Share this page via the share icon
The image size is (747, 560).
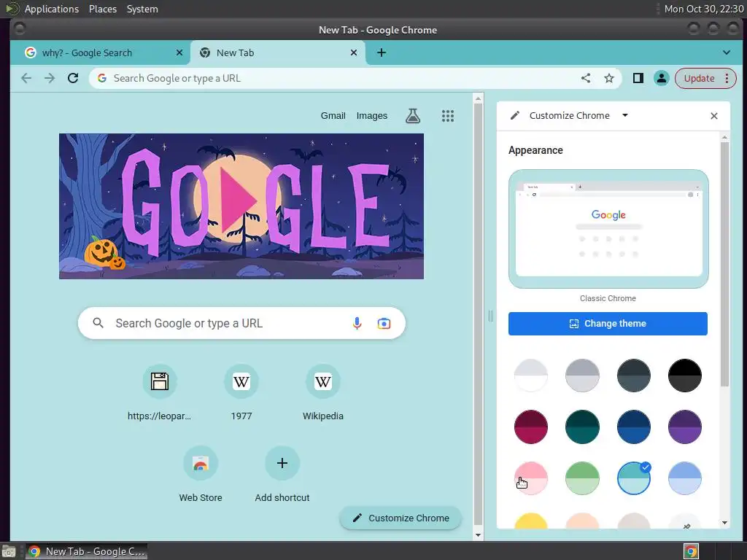click(586, 78)
